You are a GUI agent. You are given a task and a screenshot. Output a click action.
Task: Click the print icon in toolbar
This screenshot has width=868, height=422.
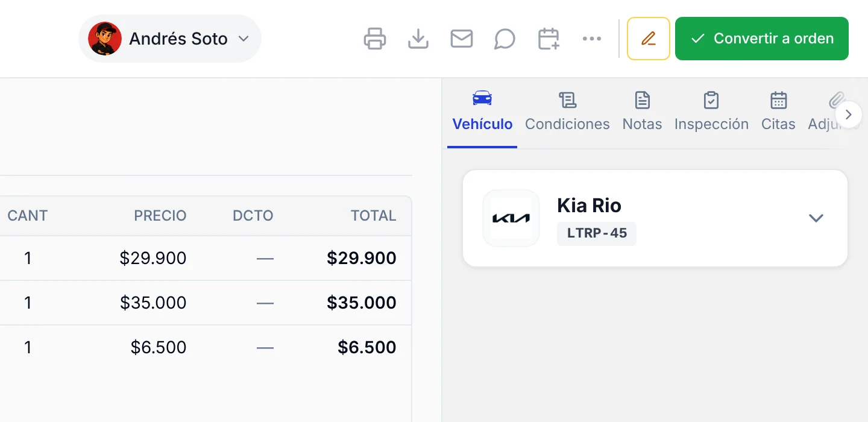(375, 39)
